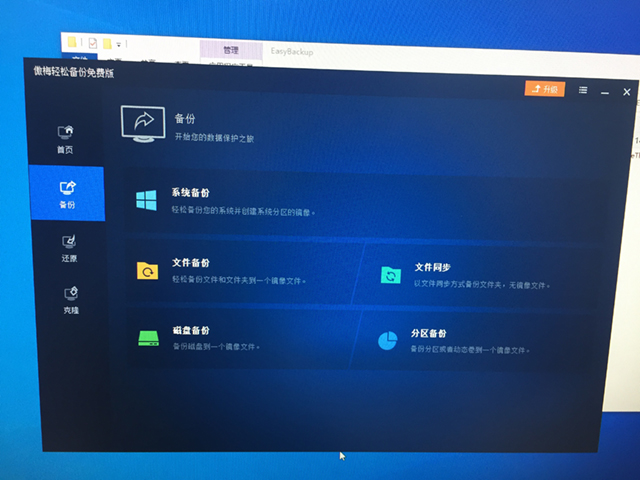Click the EasyBackup title in Explorer window
The width and height of the screenshot is (640, 480).
coord(291,51)
